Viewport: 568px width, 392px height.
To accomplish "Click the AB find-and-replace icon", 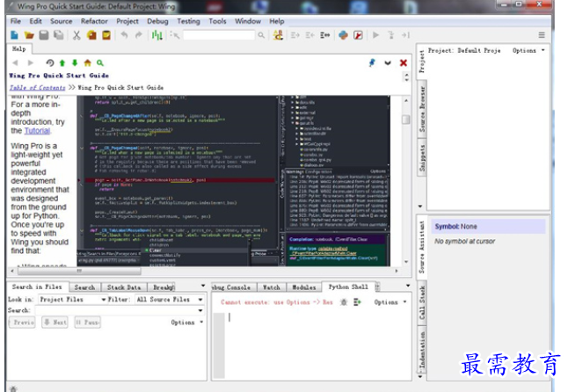I will (278, 35).
